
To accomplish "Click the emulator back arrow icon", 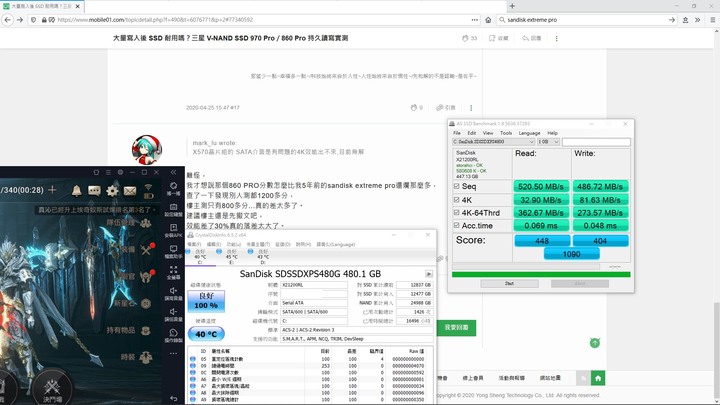I will coord(173,398).
